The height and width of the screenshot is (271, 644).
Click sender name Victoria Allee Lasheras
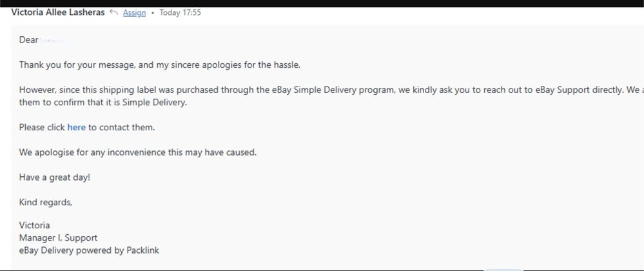58,12
